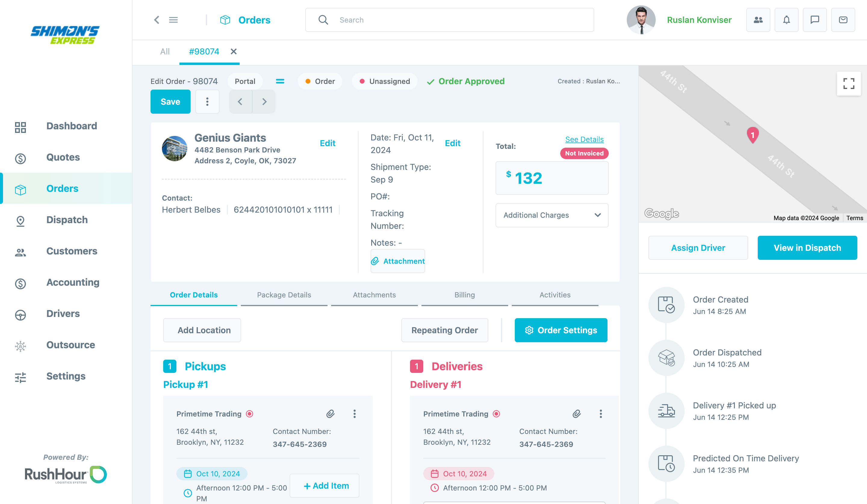
Task: Open the notifications bell icon
Action: pyautogui.click(x=787, y=20)
